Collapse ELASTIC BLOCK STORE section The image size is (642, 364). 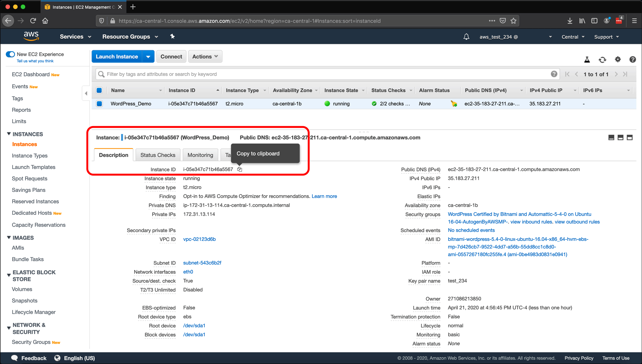[9, 275]
